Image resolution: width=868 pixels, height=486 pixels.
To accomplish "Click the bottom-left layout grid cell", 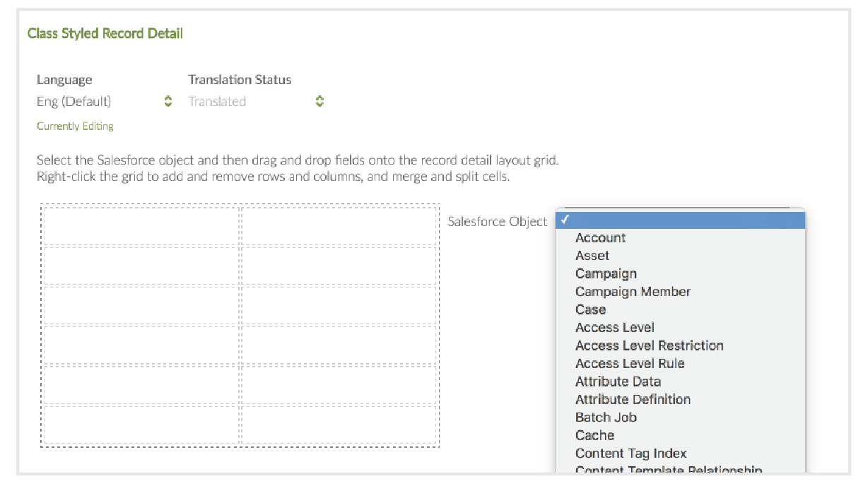I will point(141,425).
